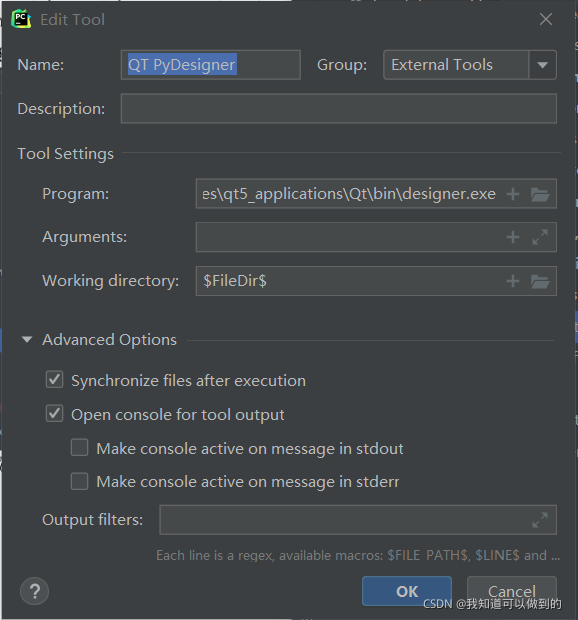The image size is (578, 620).
Task: Uncheck Open console for tool output
Action: [x=54, y=414]
